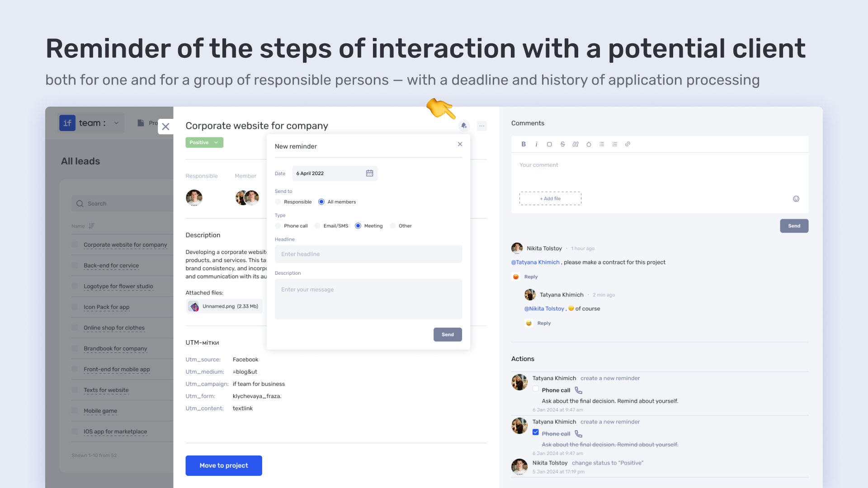Open calendar icon in Date field
This screenshot has height=488, width=868.
pyautogui.click(x=369, y=174)
